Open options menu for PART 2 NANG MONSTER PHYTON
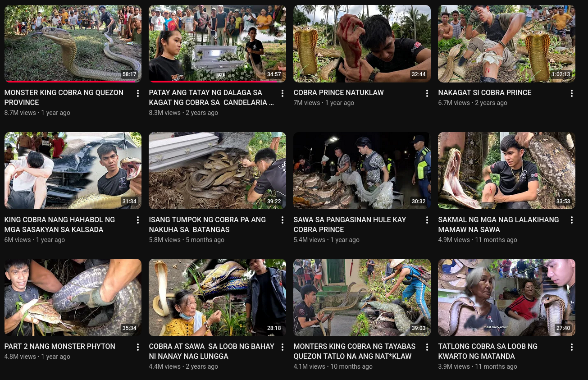This screenshot has width=588, height=380. tap(138, 347)
